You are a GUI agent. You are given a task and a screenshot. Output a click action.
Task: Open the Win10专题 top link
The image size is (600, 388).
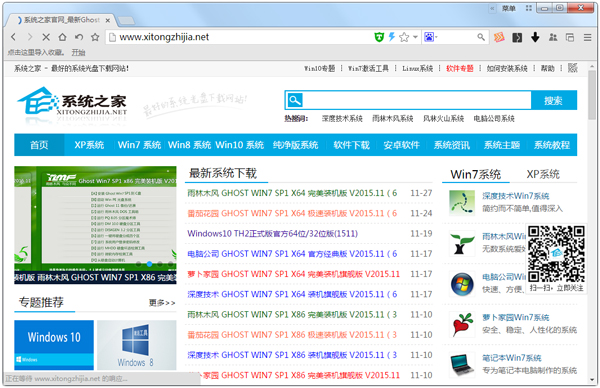pyautogui.click(x=320, y=68)
